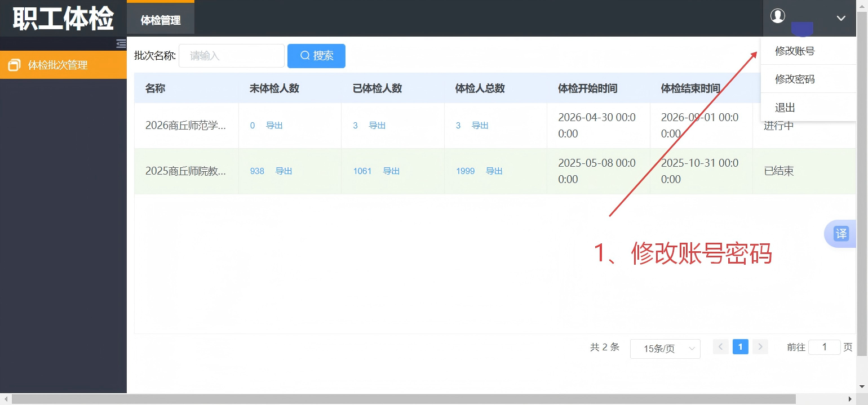Select page 1 in pagination
Viewport: 868px width, 405px height.
741,346
